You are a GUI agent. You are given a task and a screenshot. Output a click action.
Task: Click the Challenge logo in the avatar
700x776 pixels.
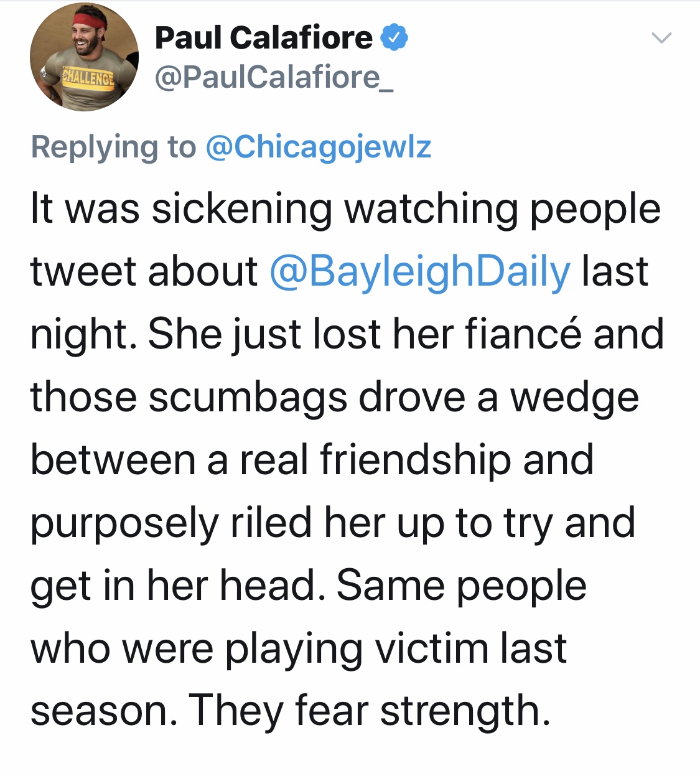click(x=89, y=78)
